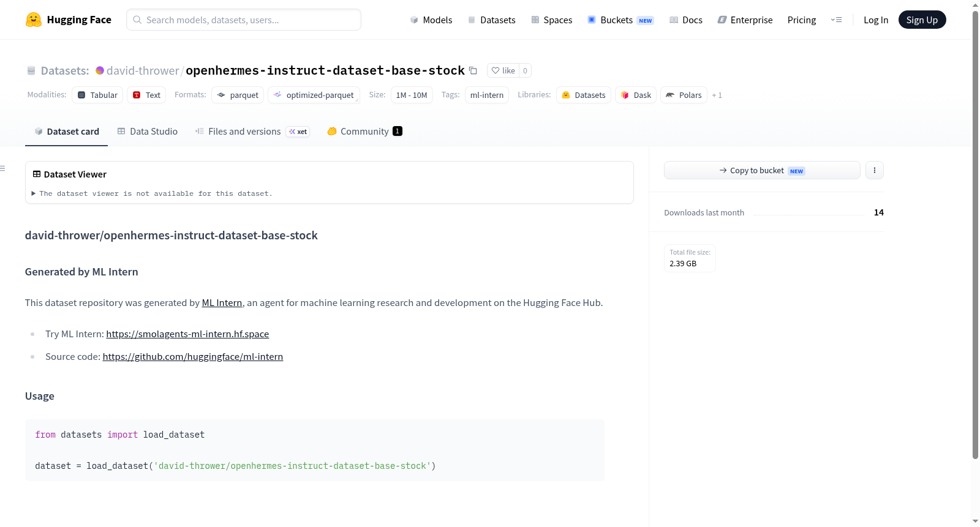Screen dimensions: 980x527
Task: Like this dataset
Action: 503,70
